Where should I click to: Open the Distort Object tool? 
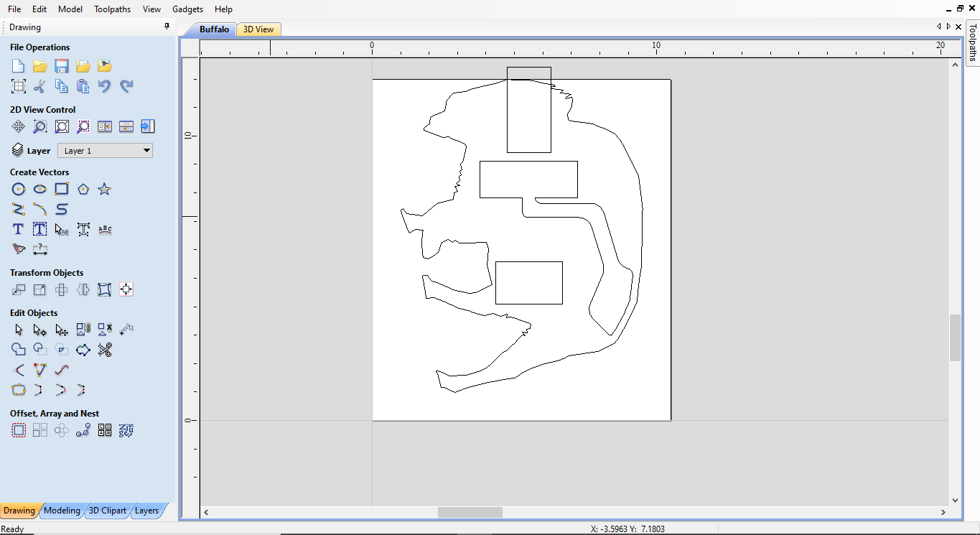(105, 289)
